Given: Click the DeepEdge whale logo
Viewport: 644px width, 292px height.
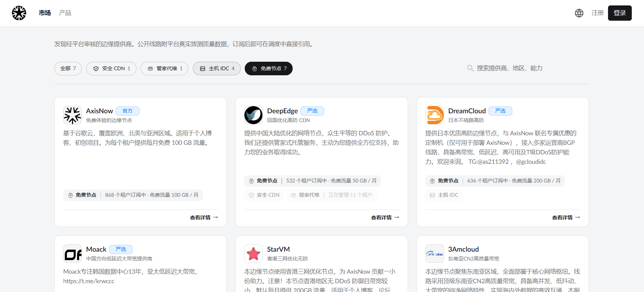Looking at the screenshot, I should 253,115.
